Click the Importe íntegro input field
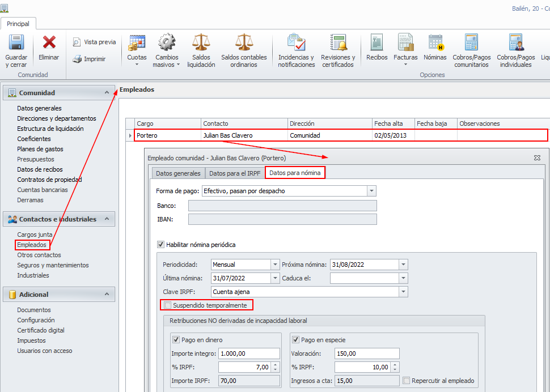The height and width of the screenshot is (392, 550). tap(249, 353)
